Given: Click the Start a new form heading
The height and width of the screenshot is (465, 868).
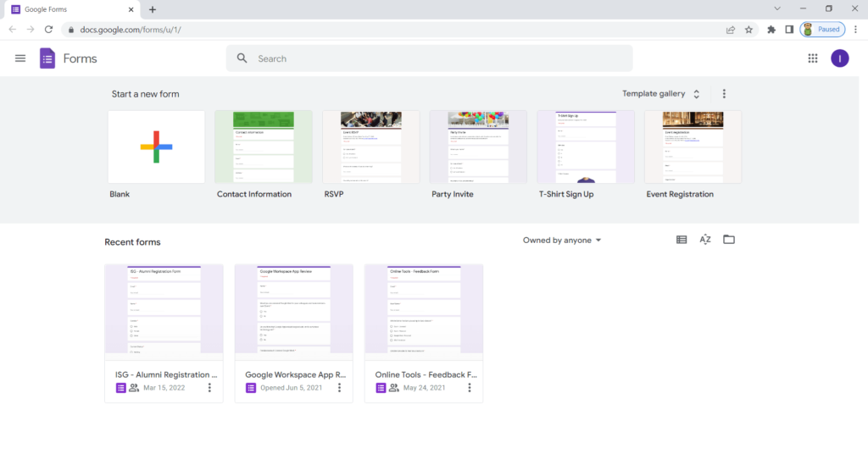Looking at the screenshot, I should pos(146,94).
